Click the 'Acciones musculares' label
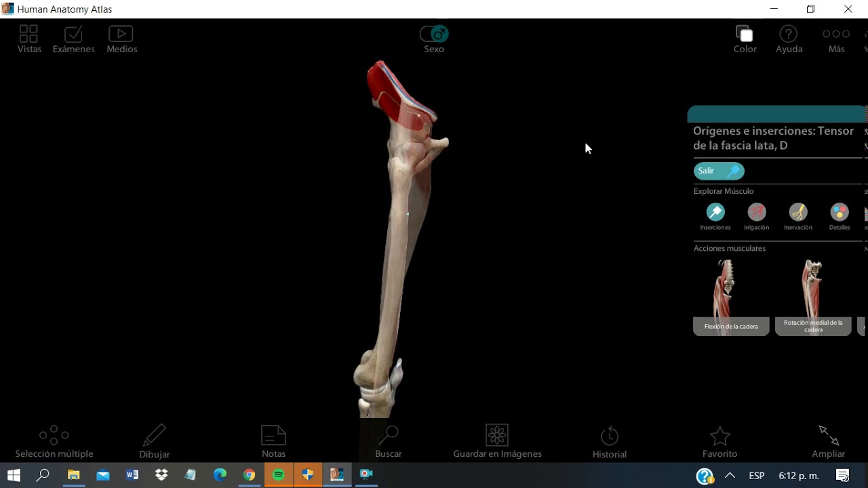The image size is (868, 488). point(730,248)
